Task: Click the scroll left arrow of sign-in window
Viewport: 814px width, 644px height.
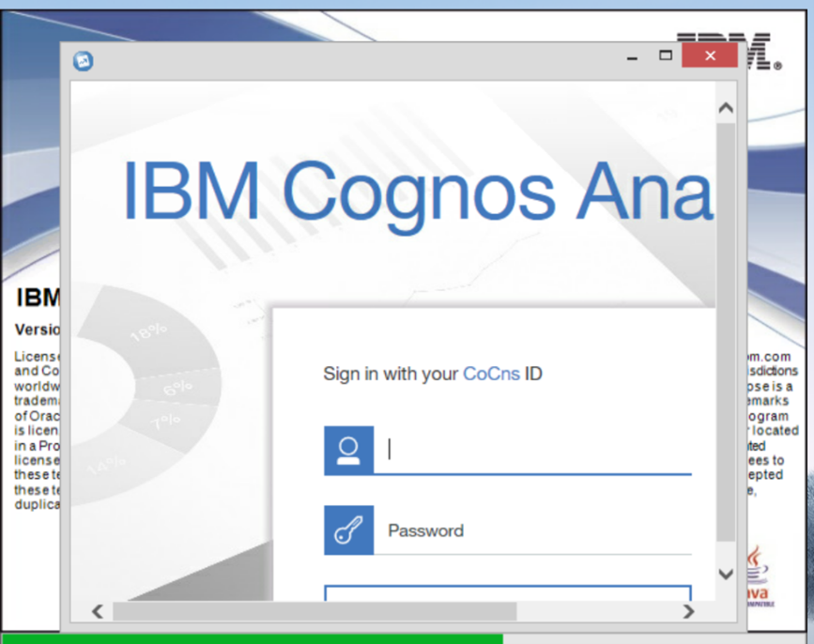Action: (x=98, y=611)
